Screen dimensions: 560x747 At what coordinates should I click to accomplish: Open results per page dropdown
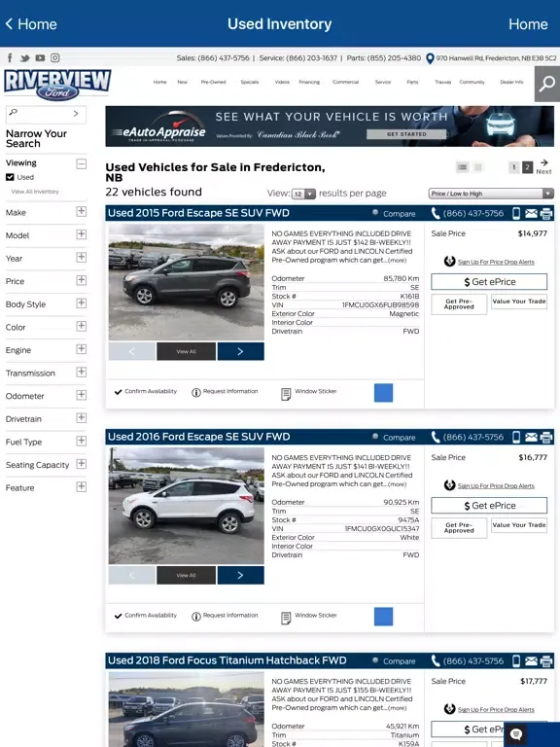pos(303,194)
